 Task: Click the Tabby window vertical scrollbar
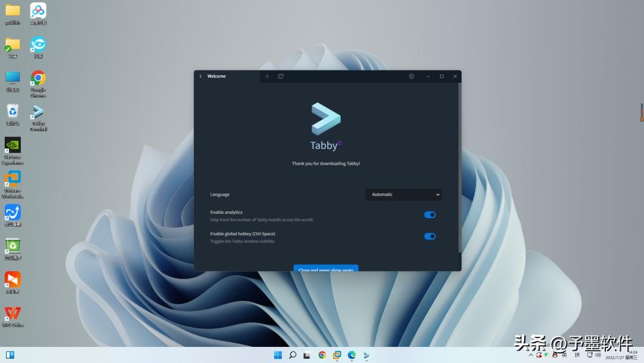pos(459,167)
